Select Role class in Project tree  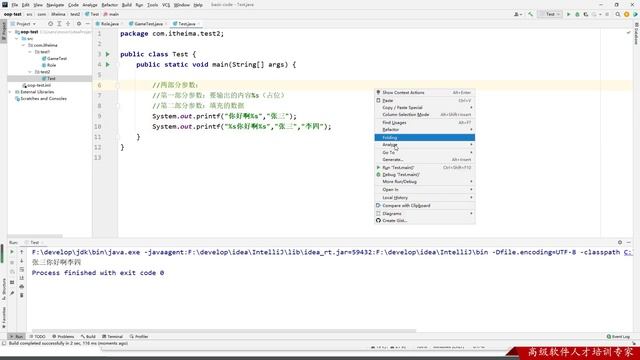[x=49, y=65]
